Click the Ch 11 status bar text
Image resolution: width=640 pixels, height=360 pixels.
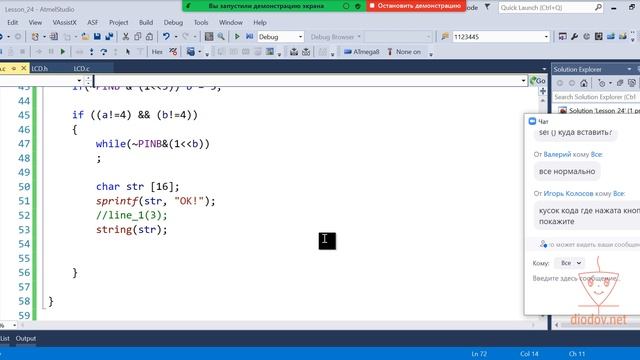[577, 354]
